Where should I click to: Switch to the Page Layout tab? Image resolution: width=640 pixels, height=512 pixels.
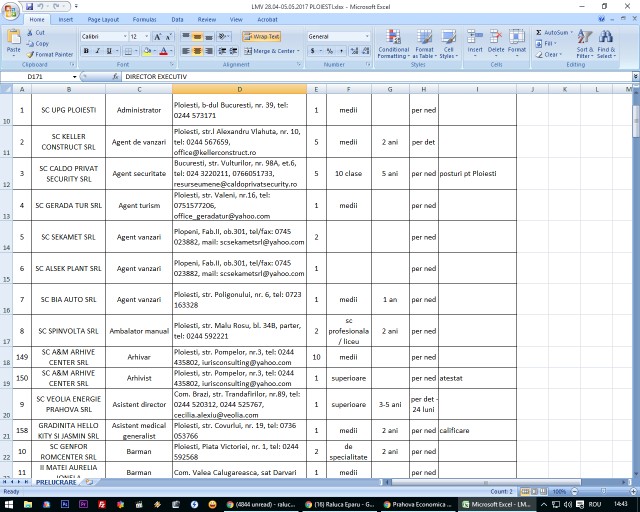[x=103, y=20]
